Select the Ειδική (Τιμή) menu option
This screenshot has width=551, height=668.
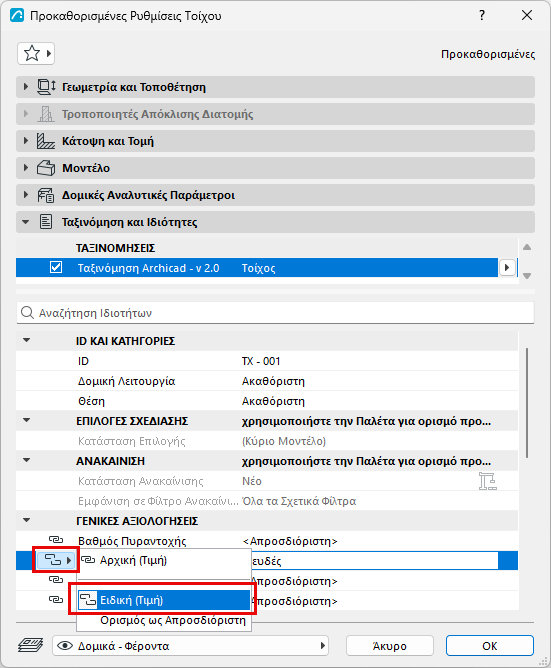pyautogui.click(x=164, y=600)
